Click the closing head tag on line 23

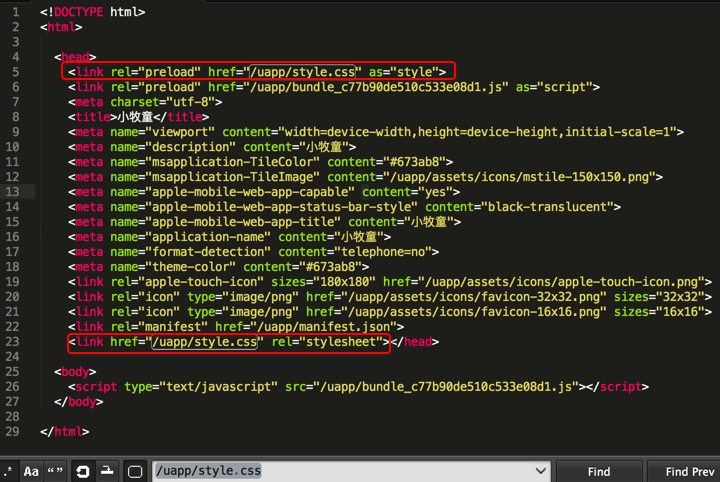(415, 342)
